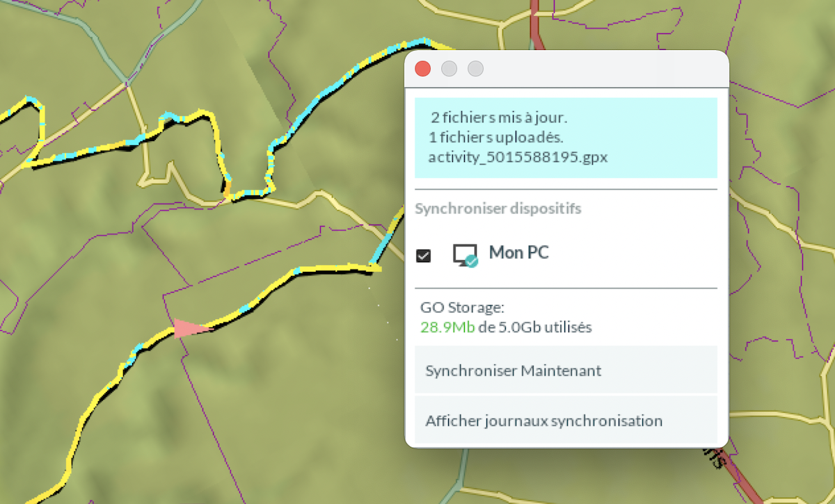Click the "Synchroniser dispositifs" section heading
The width and height of the screenshot is (835, 504).
pos(498,208)
